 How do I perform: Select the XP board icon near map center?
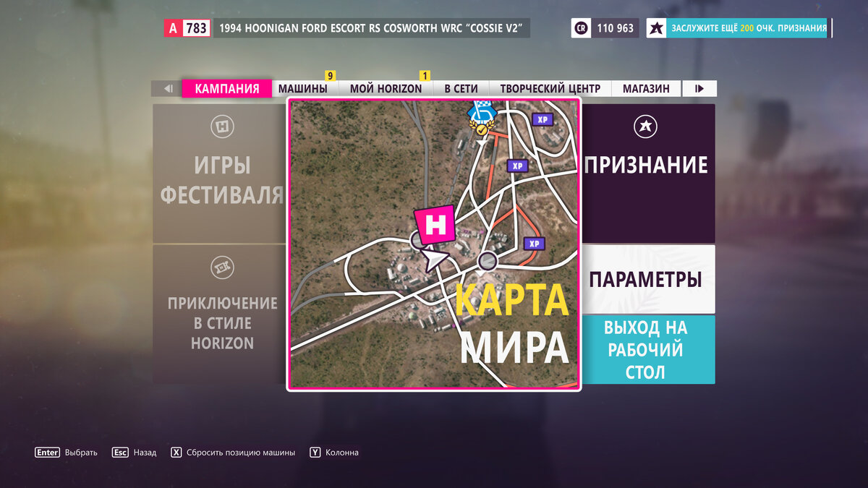516,166
